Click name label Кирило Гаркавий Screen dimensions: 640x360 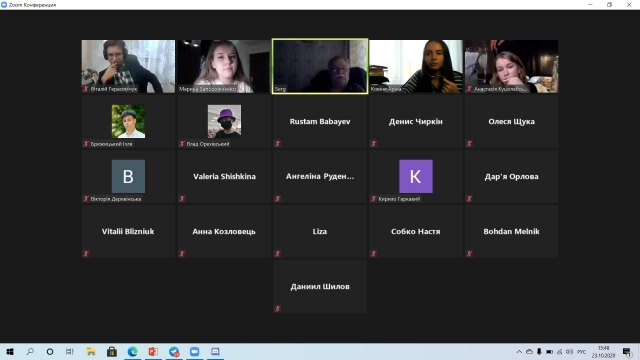(x=399, y=199)
